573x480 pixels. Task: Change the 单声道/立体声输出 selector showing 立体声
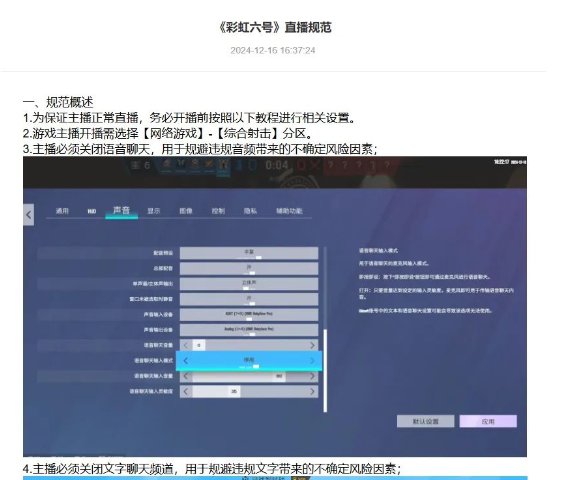[x=249, y=284]
